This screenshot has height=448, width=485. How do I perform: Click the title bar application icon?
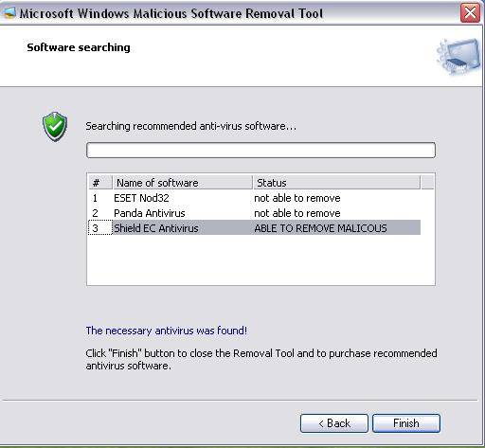9,12
